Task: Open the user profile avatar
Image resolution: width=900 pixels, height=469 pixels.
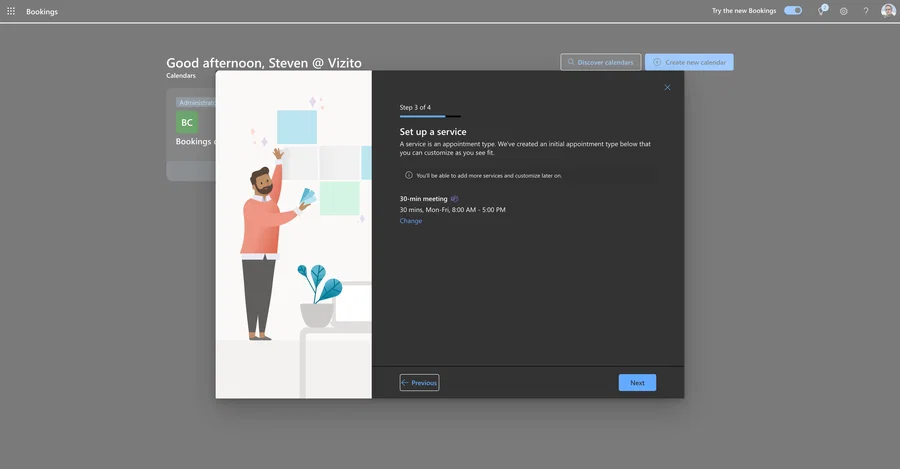Action: [887, 10]
